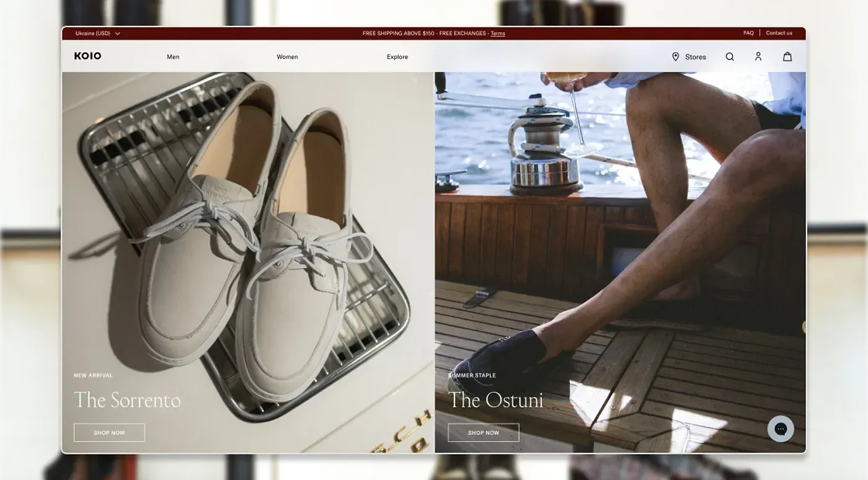Click the Stores location pin icon
The width and height of the screenshot is (868, 480).
tap(675, 56)
